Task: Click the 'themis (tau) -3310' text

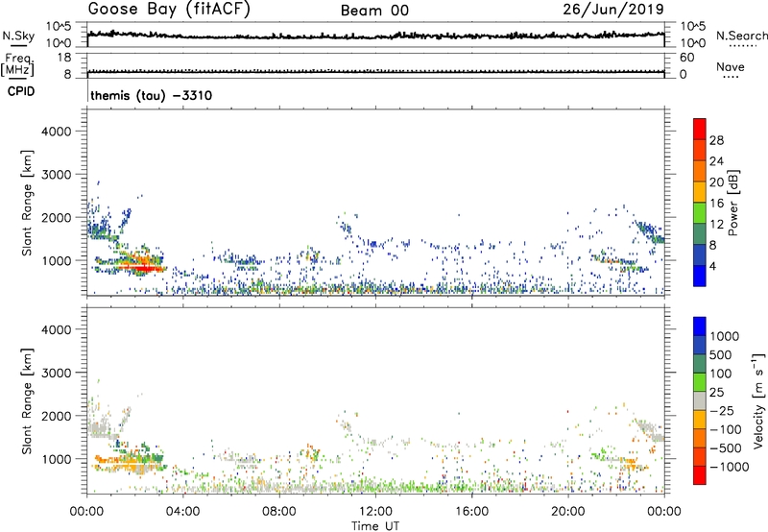Action: tap(152, 95)
